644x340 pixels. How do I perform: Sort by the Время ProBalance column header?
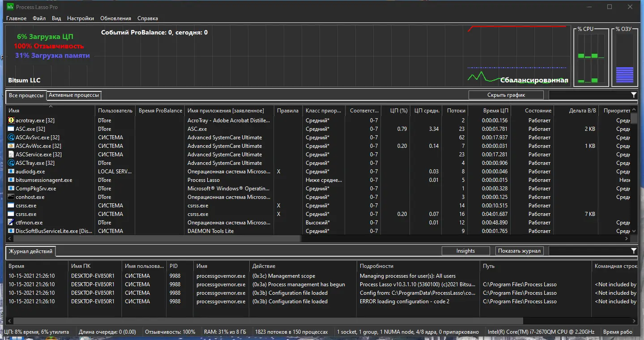[160, 111]
